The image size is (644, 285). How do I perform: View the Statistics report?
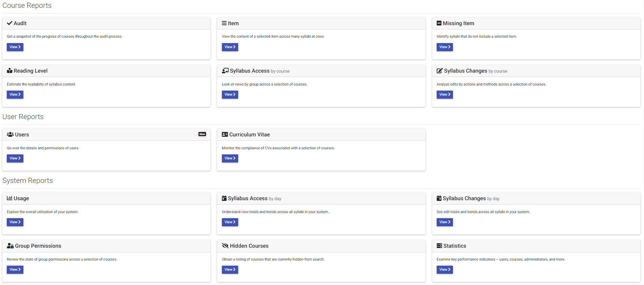pos(445,270)
